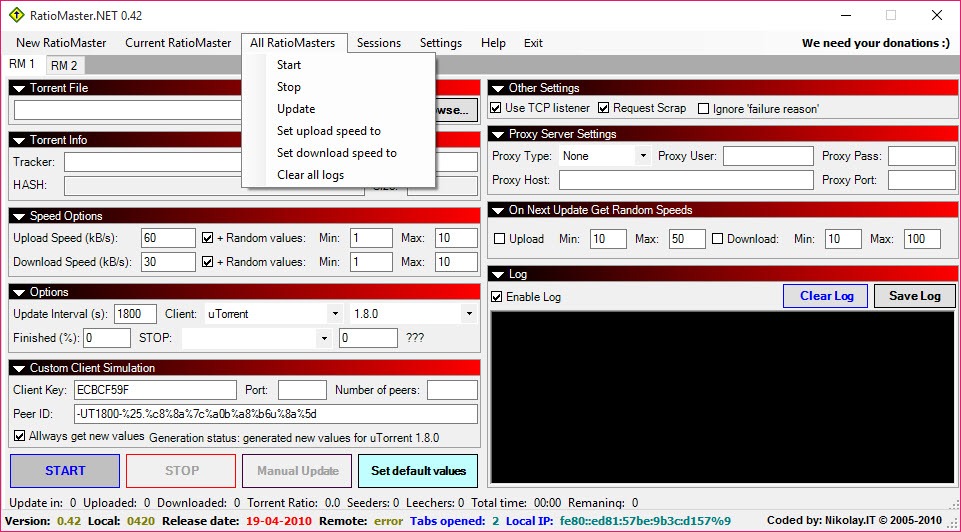Open Help menu
961x532 pixels.
[x=493, y=43]
